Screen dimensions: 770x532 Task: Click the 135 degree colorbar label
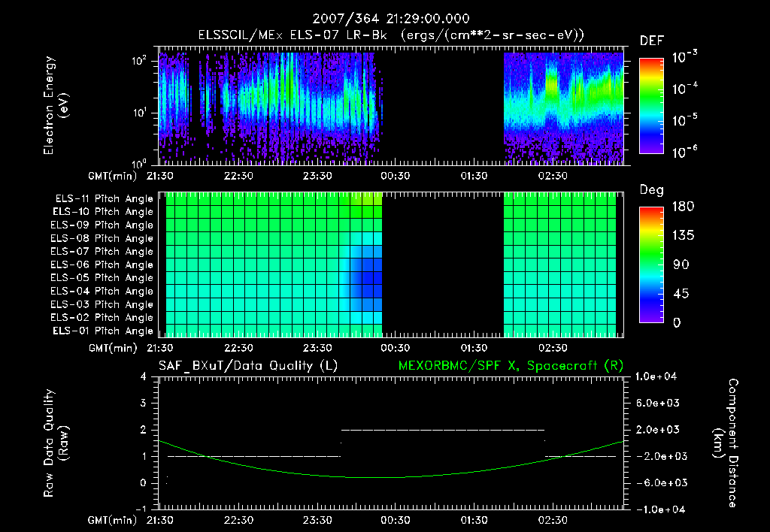(x=683, y=236)
